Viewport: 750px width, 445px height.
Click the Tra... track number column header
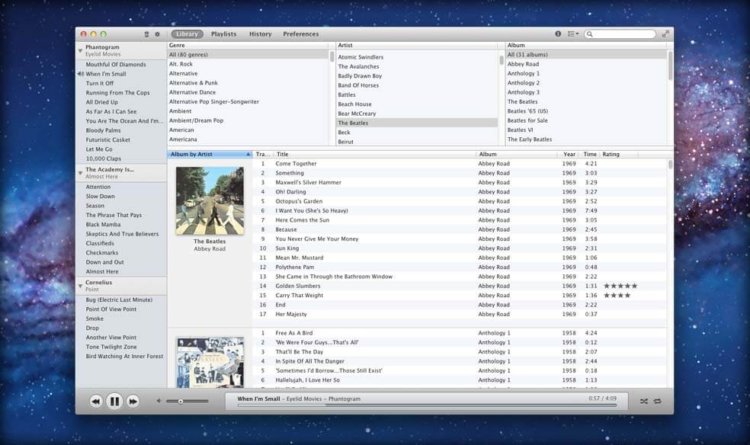(x=263, y=154)
